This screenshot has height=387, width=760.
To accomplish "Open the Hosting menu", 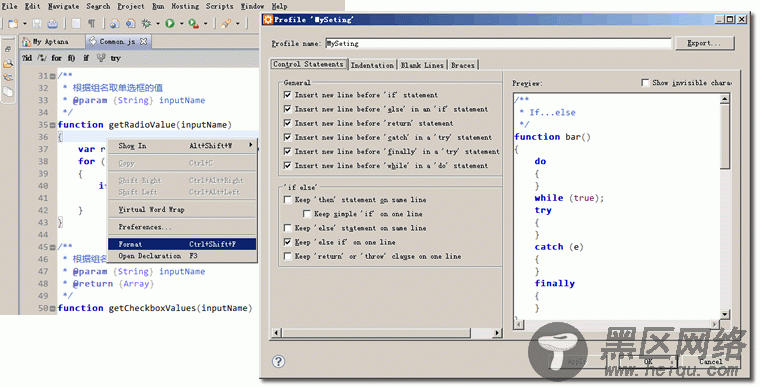I will point(185,6).
